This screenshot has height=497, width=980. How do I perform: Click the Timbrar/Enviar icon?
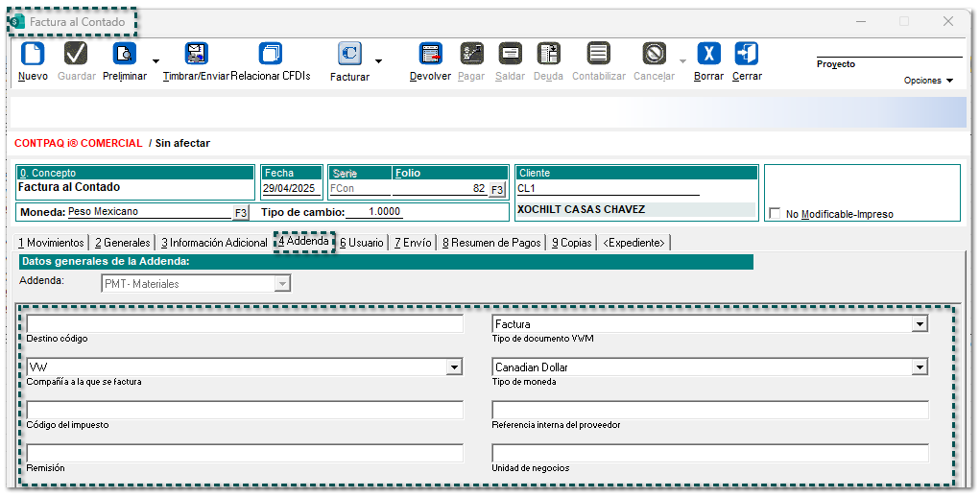tap(196, 54)
